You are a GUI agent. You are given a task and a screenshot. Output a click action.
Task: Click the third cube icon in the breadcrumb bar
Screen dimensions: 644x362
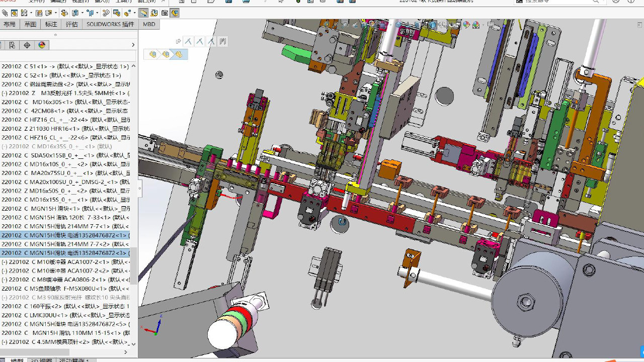tap(179, 54)
